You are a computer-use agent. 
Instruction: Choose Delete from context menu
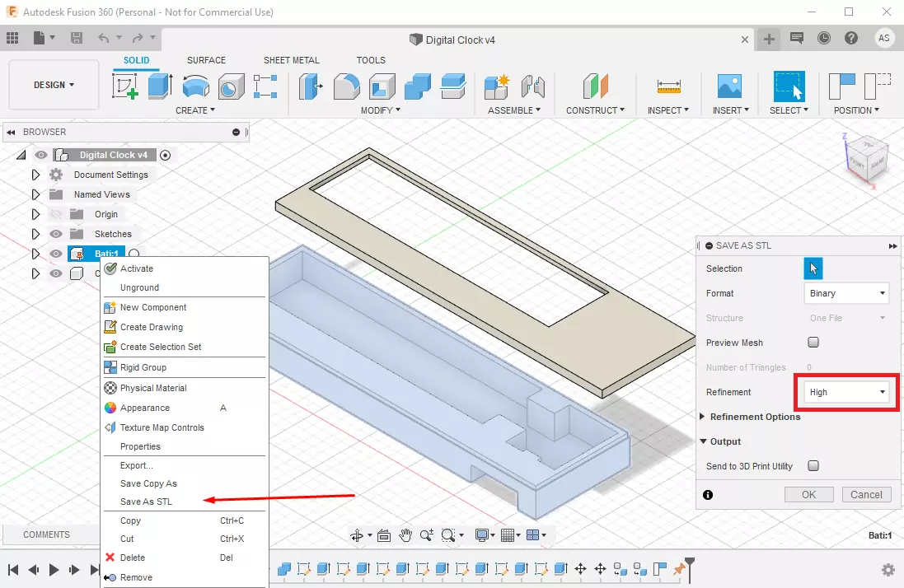tap(184, 558)
